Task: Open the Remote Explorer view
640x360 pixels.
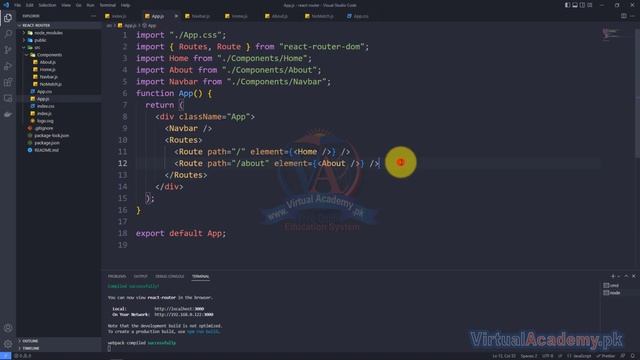Action: click(x=8, y=98)
